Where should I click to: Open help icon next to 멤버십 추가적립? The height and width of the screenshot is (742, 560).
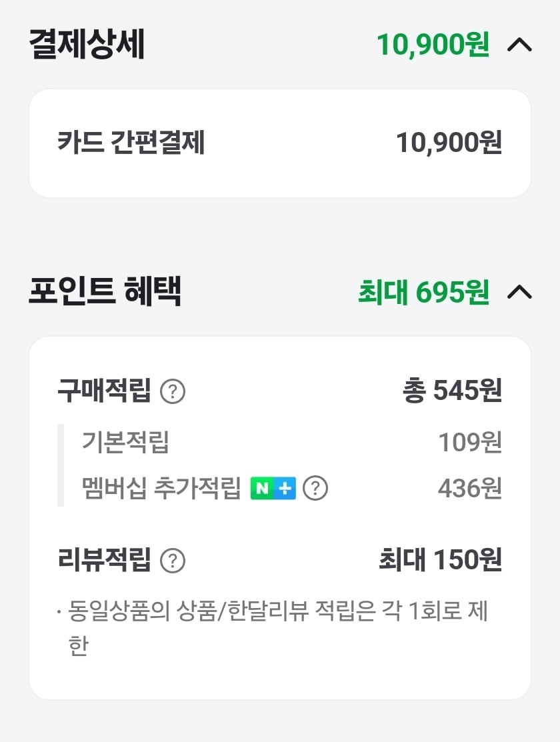coord(315,488)
